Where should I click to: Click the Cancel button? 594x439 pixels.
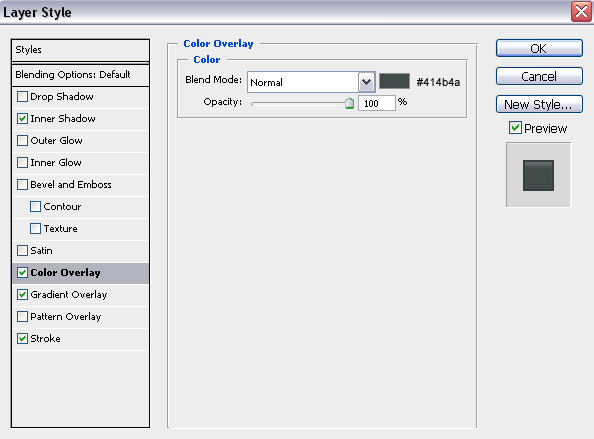(539, 77)
